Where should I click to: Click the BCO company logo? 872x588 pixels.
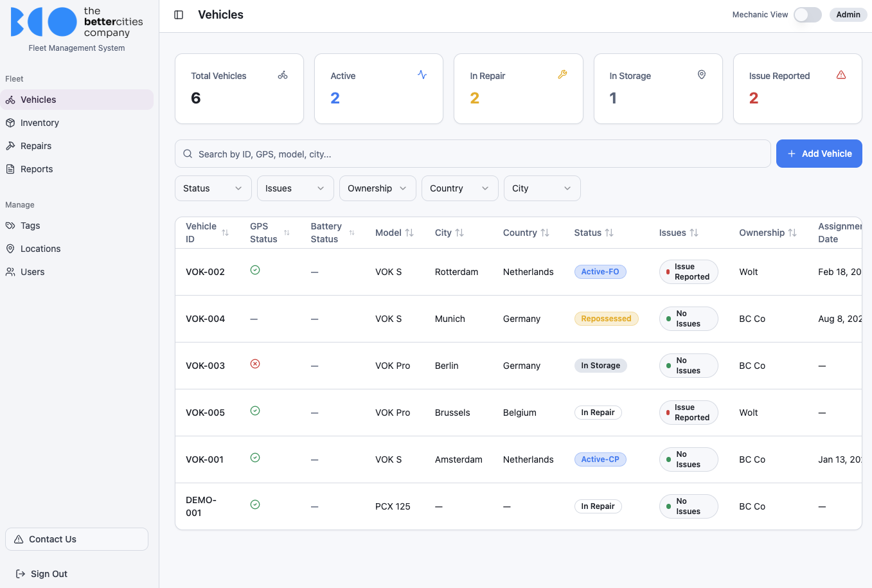coord(77,22)
